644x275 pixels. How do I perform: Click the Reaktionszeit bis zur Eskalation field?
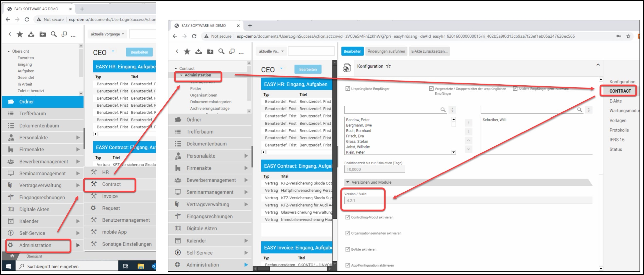click(374, 169)
